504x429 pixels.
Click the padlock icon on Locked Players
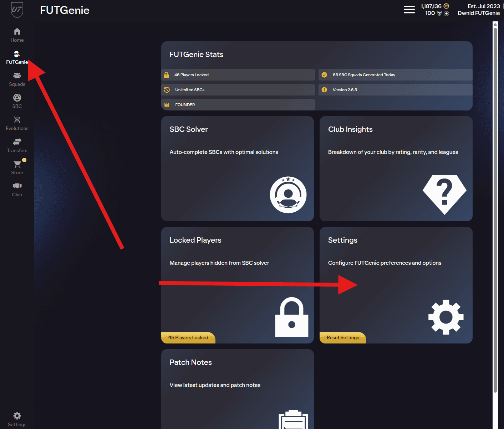tap(292, 317)
